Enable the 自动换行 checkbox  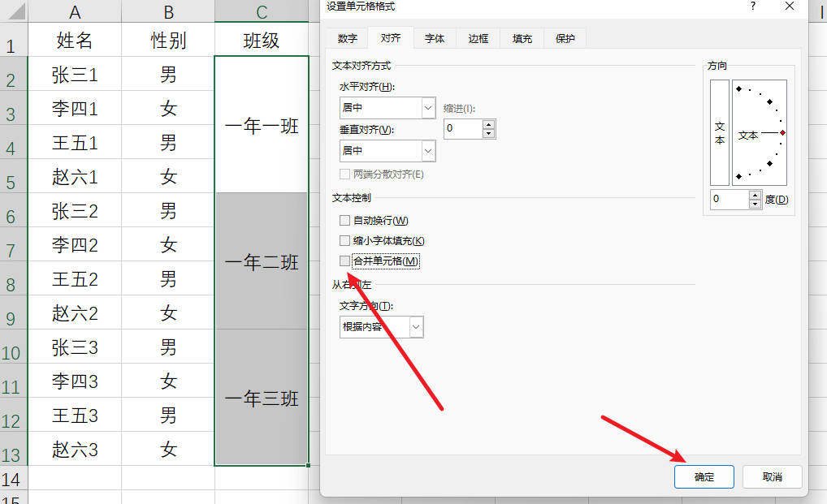pos(345,221)
